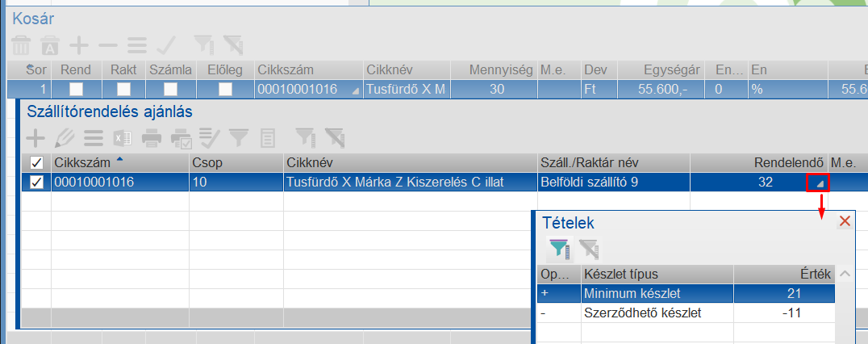
Task: Toggle the Számla checkbox in Kosár row
Action: point(170,89)
